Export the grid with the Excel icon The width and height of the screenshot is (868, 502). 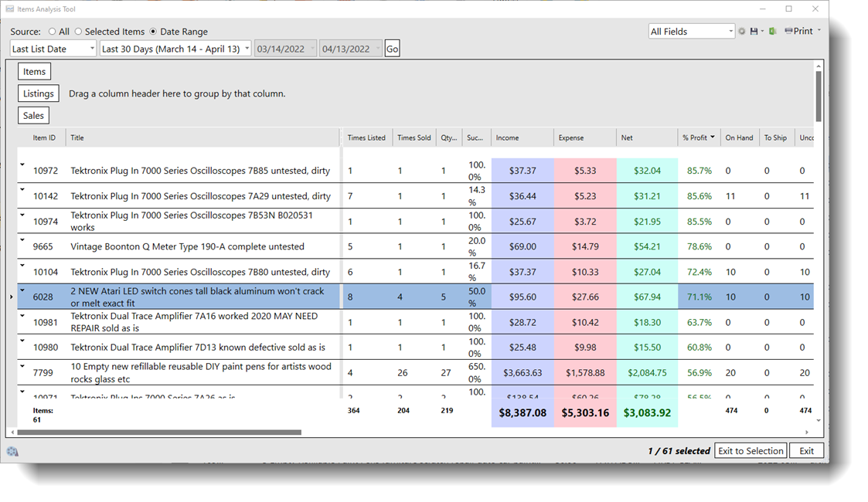click(x=772, y=32)
